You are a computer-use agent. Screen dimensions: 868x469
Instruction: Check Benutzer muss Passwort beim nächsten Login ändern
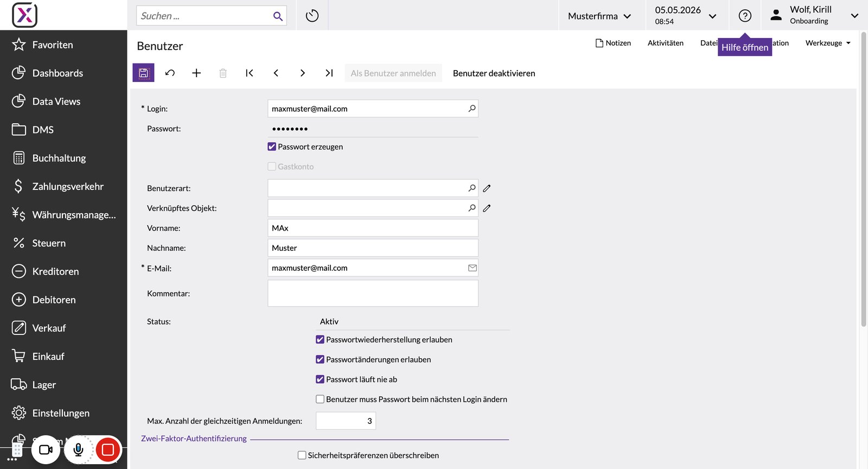coord(320,400)
